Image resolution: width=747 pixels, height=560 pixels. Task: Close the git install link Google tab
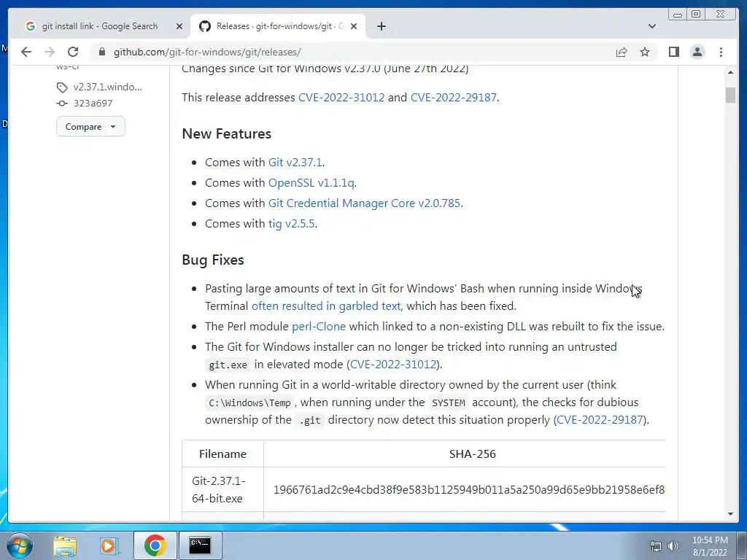coord(179,26)
